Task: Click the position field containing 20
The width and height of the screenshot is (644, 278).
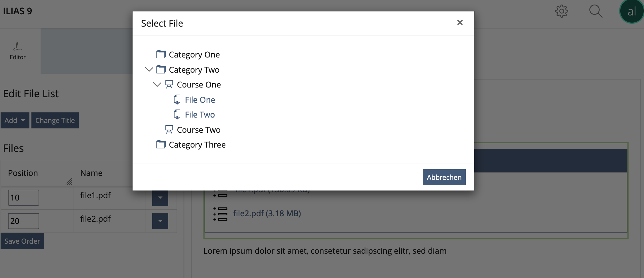Action: 23,221
